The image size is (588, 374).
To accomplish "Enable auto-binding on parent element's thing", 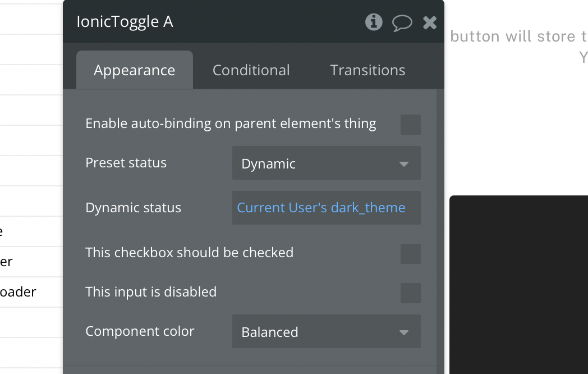I will click(411, 125).
